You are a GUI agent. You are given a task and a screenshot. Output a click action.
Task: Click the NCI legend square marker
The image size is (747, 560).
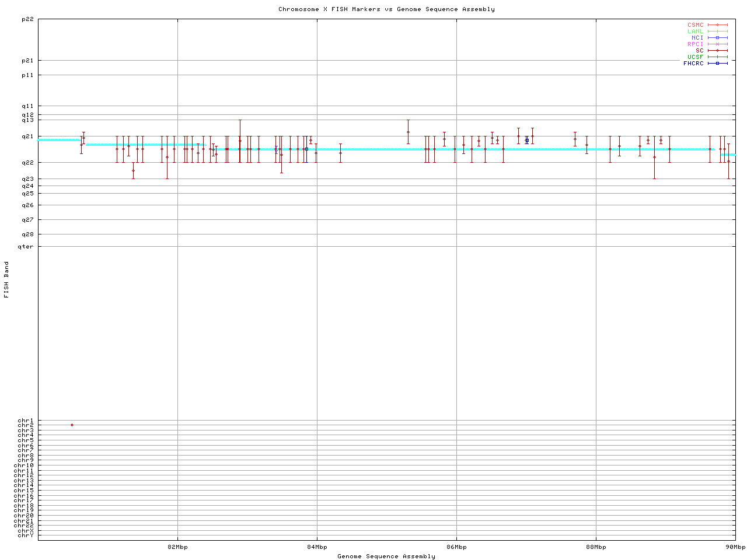pyautogui.click(x=717, y=38)
